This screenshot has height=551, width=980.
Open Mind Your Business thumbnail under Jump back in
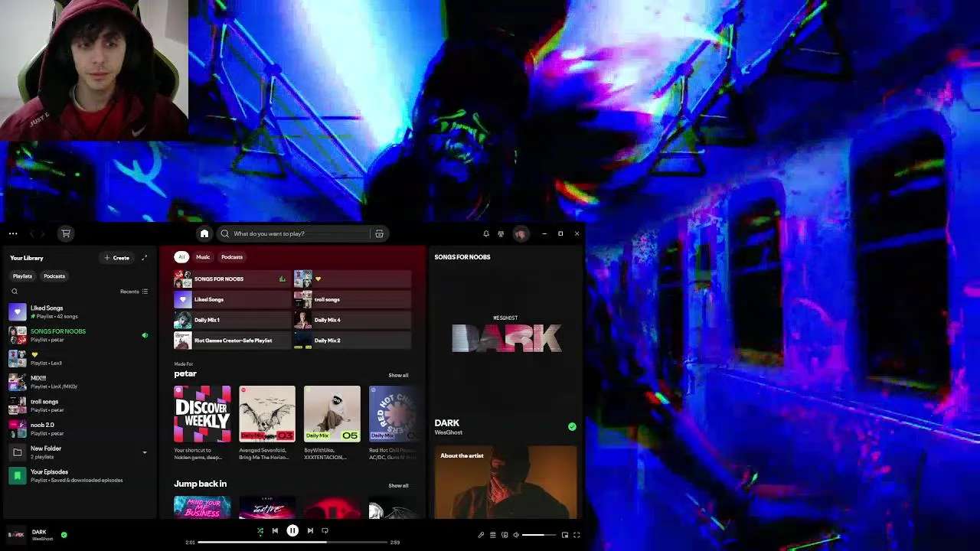pos(202,507)
